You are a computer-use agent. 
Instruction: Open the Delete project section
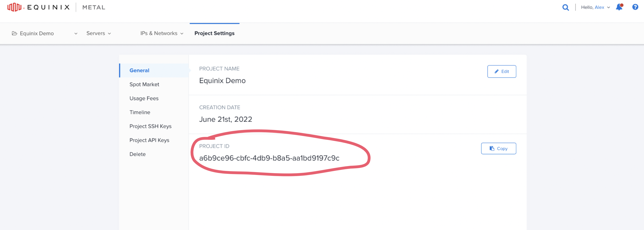[x=137, y=154]
